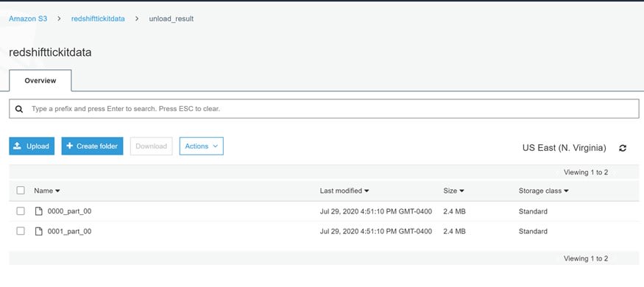
Task: Check the box for 0001_part_00
Action: click(21, 231)
